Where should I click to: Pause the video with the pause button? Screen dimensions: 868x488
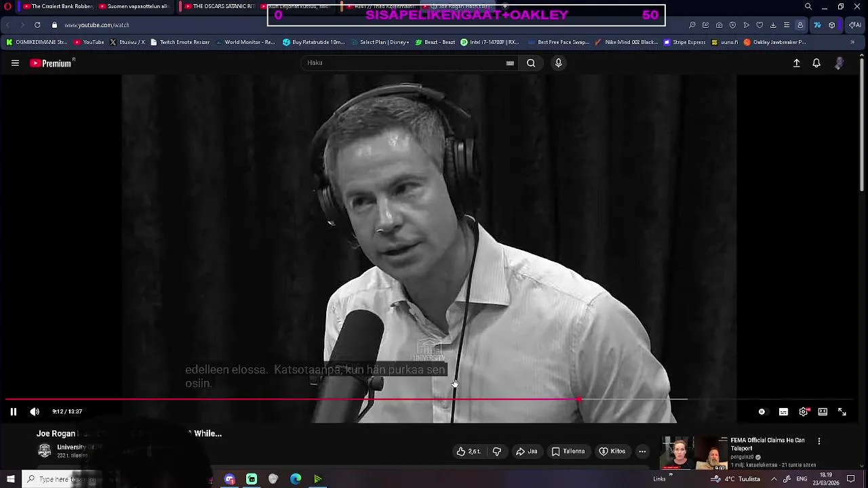[x=13, y=411]
